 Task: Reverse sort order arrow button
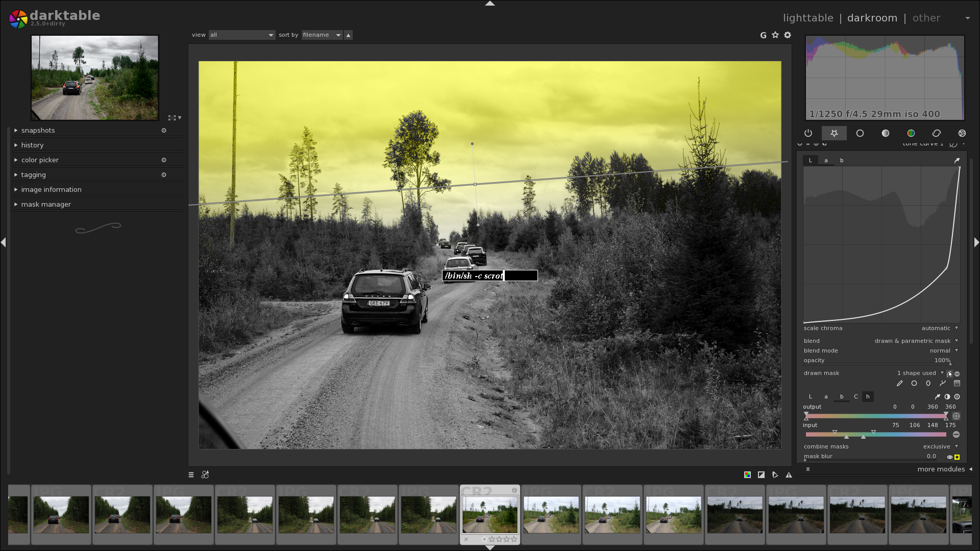click(x=348, y=35)
